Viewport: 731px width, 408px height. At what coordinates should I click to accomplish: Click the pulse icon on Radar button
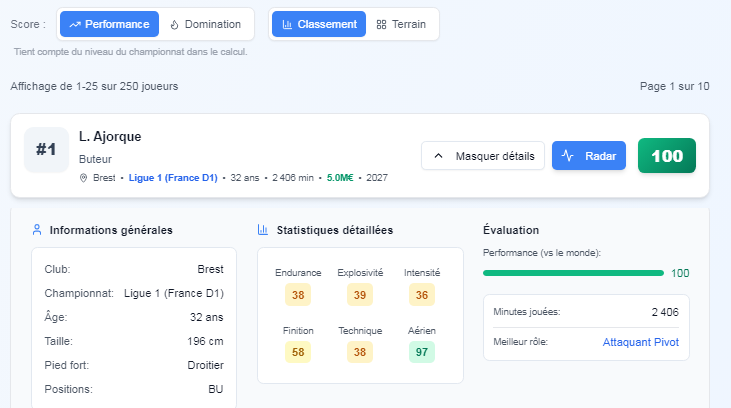point(567,156)
